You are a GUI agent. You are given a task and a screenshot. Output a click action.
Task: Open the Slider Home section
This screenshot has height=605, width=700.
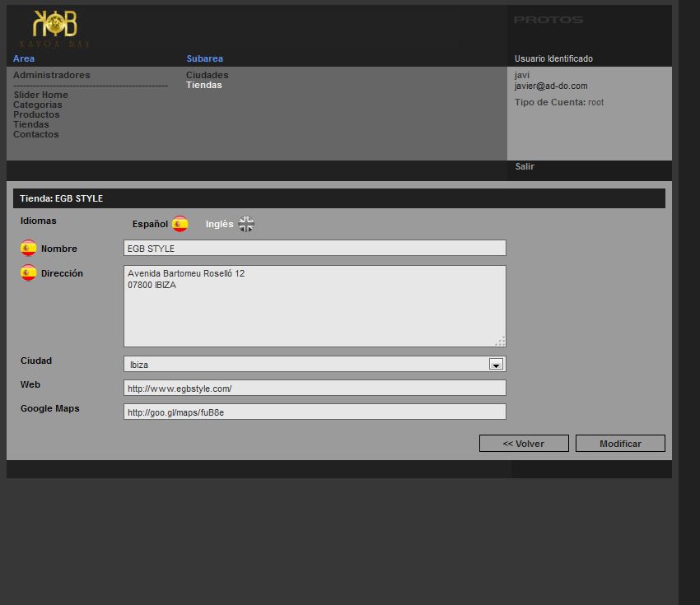(x=40, y=95)
